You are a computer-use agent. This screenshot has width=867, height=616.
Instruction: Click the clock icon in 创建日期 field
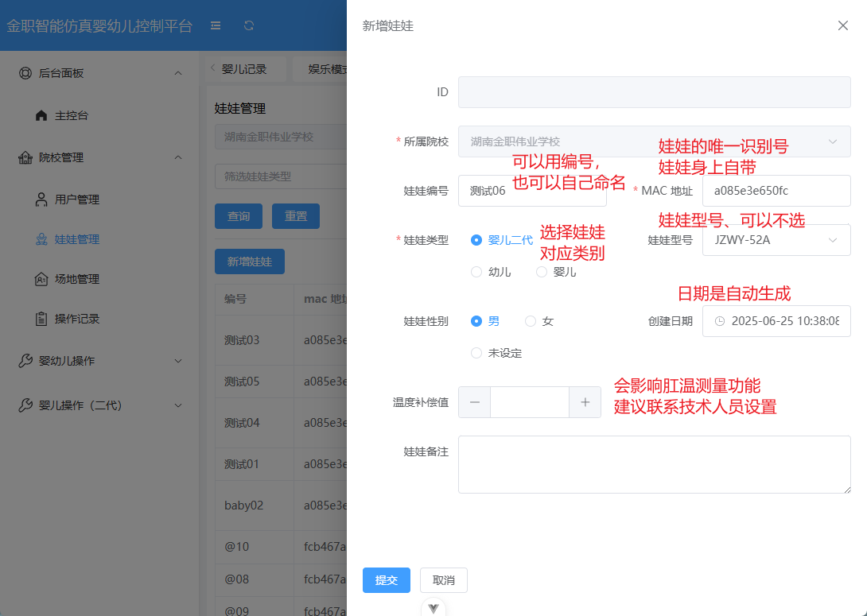tap(719, 321)
